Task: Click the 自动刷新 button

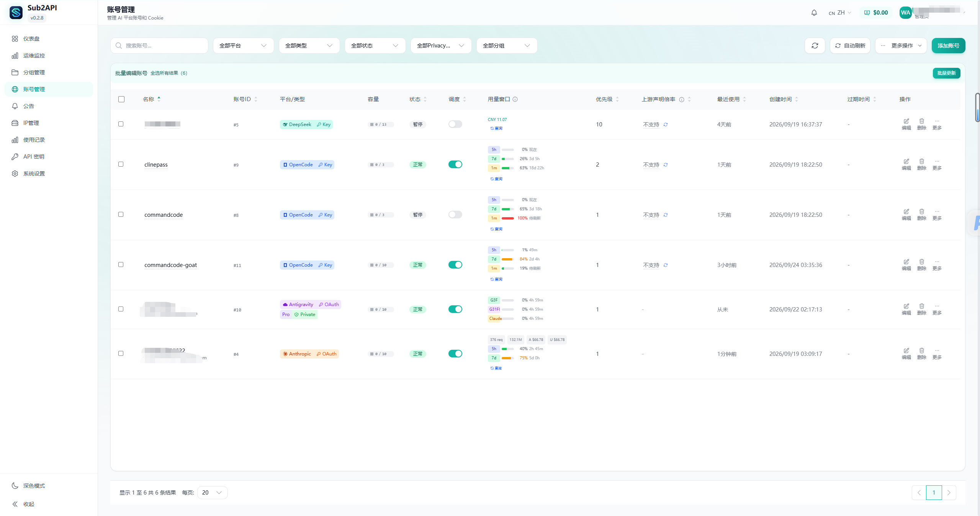Action: tap(850, 46)
